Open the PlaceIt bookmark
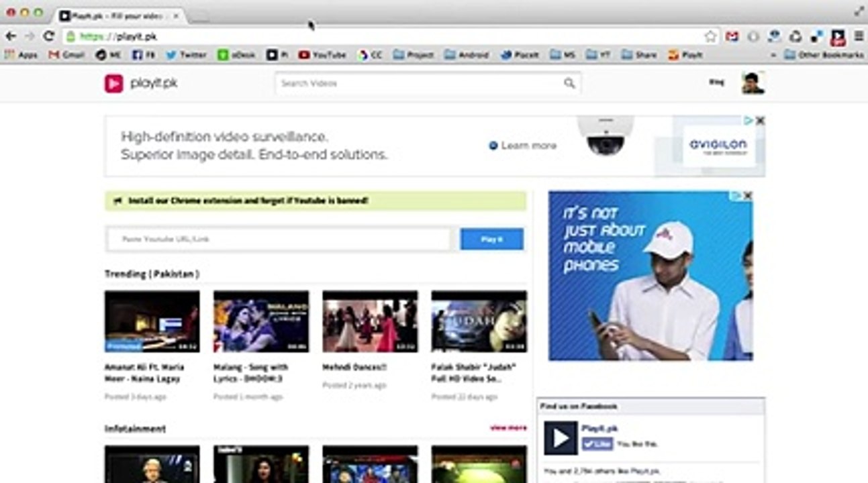This screenshot has height=483, width=868. (x=520, y=55)
